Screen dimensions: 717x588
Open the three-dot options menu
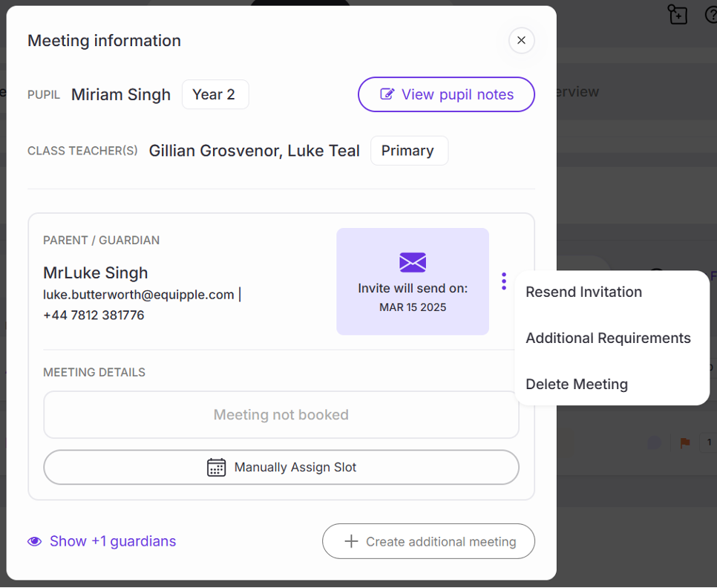coord(504,281)
